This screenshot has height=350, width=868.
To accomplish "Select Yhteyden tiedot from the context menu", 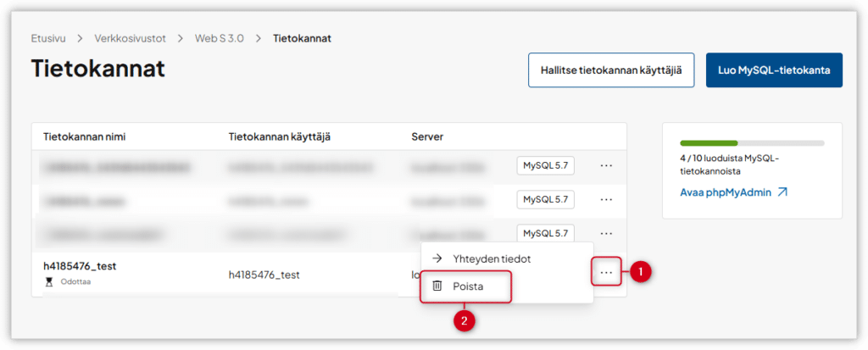I will click(492, 258).
